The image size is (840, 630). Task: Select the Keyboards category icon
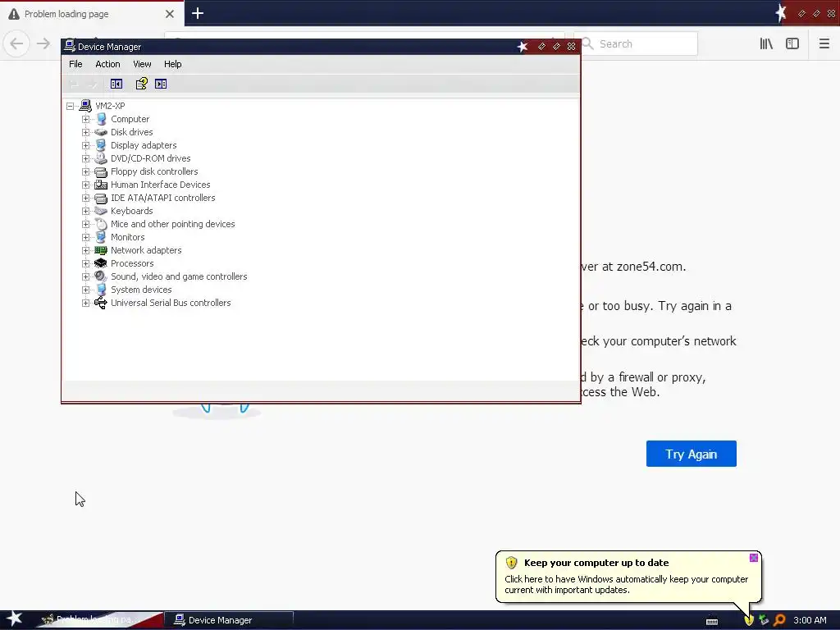(x=101, y=211)
